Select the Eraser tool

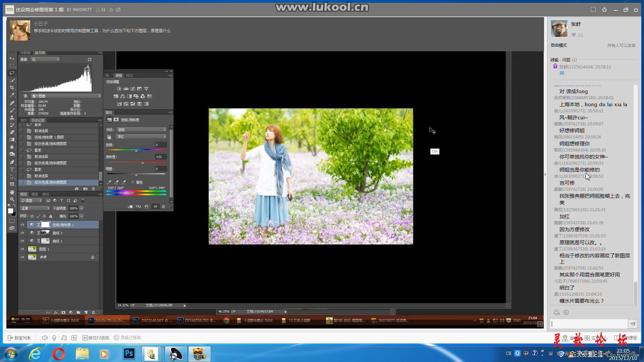[12, 132]
